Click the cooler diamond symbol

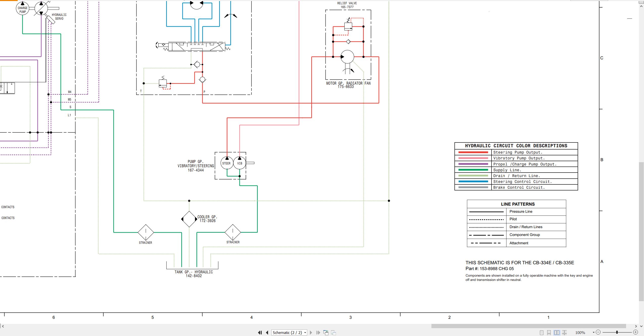189,219
